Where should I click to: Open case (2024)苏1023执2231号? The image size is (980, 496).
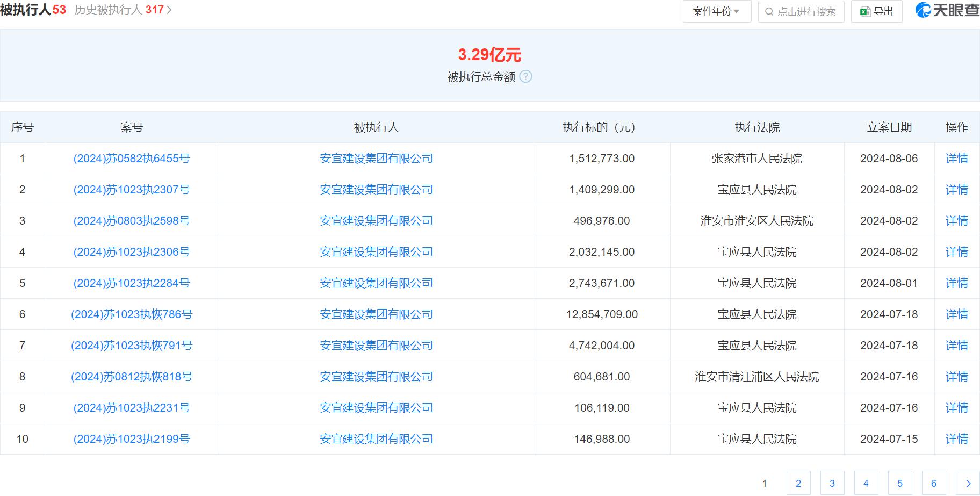tap(132, 408)
